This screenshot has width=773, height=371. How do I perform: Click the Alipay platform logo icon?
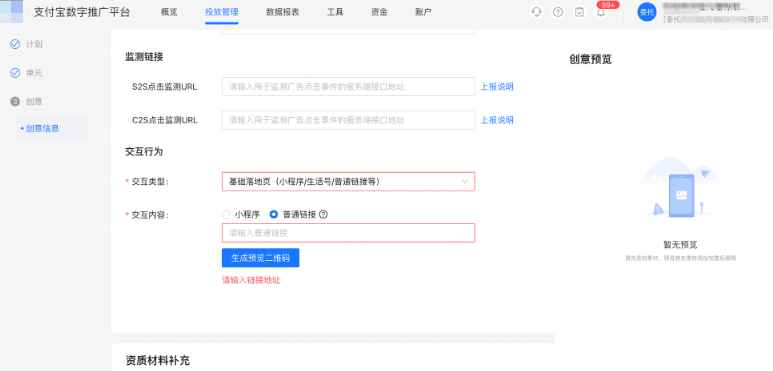point(11,12)
